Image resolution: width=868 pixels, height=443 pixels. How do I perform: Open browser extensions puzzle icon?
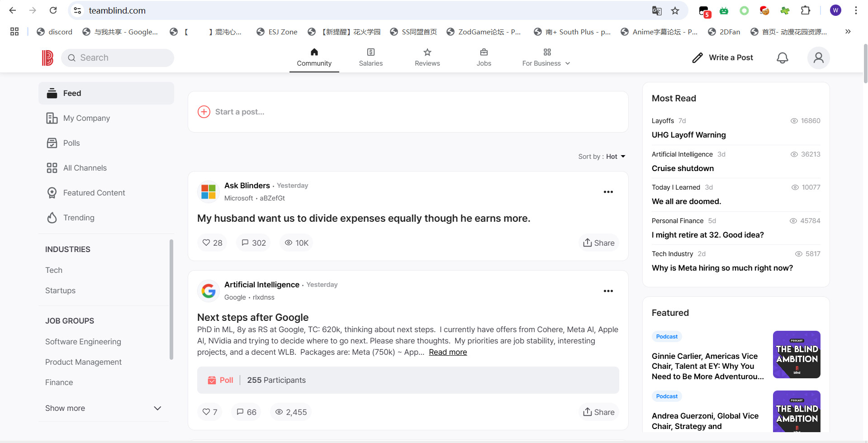pos(806,10)
